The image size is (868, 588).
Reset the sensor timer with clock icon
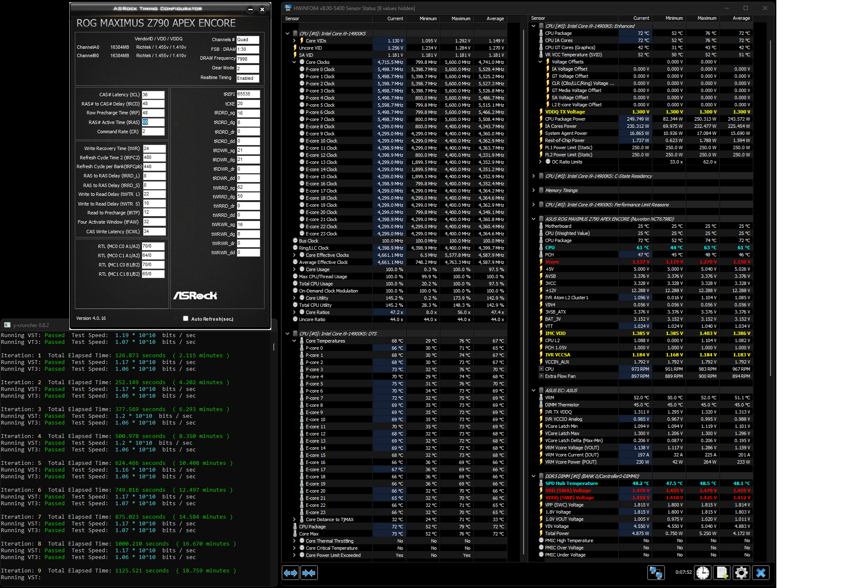tap(703, 572)
